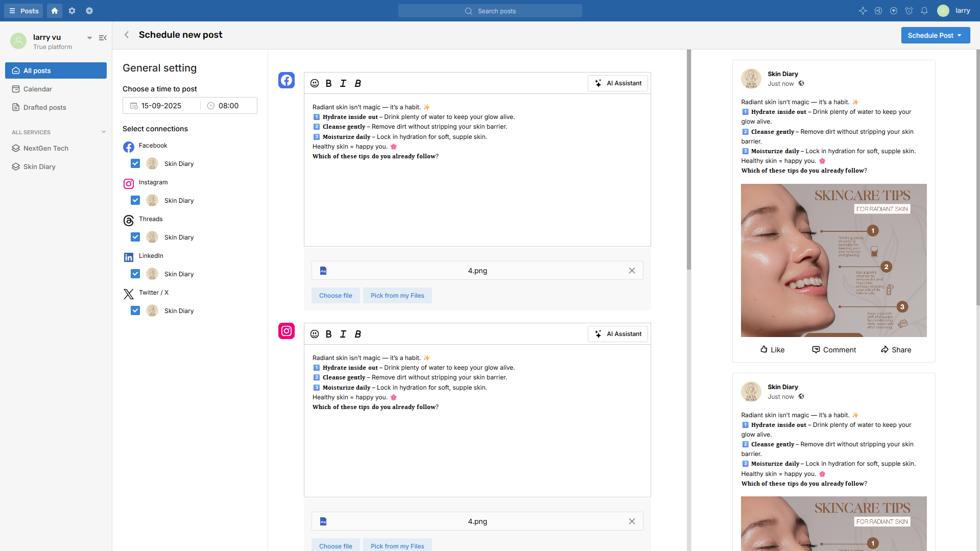
Task: Expand the larry vu account dropdown
Action: click(x=89, y=38)
